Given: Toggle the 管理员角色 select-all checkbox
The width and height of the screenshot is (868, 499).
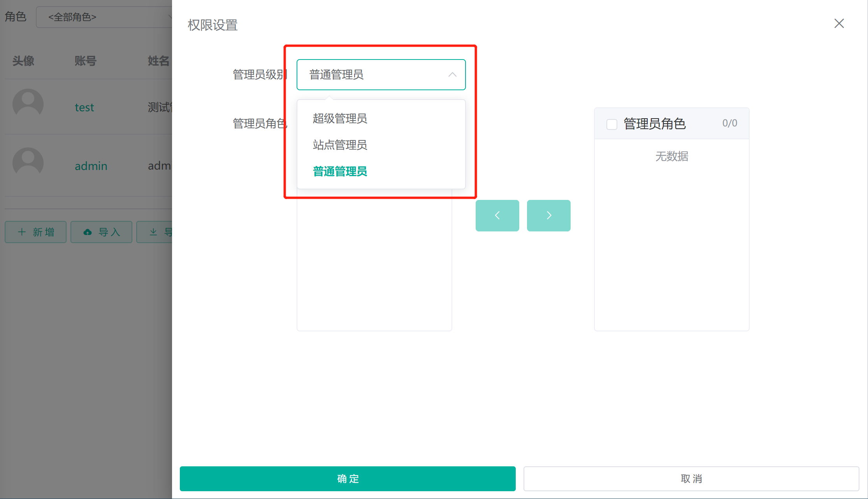Looking at the screenshot, I should pos(611,124).
